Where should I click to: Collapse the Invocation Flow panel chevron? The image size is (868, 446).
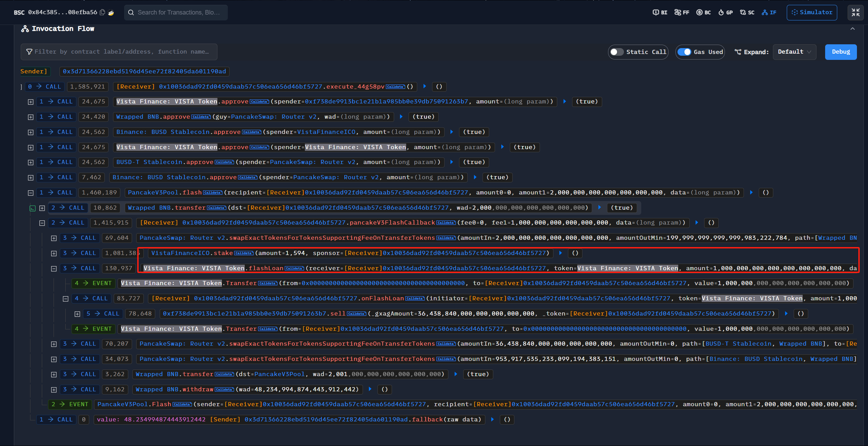click(852, 29)
